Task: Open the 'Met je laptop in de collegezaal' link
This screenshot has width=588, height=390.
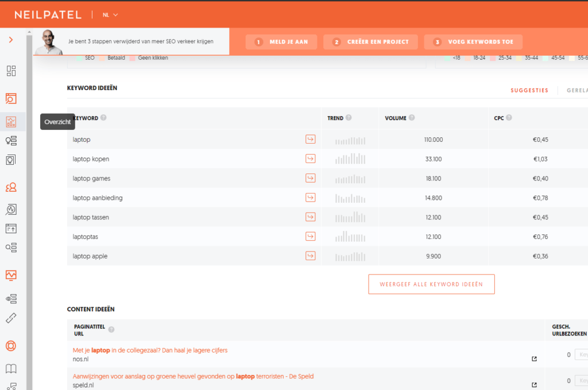Action: 154,350
